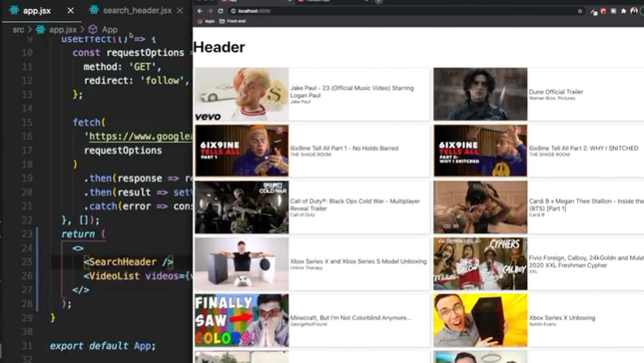Open the Xbox Series X and S unboxing thumbnail

241,264
